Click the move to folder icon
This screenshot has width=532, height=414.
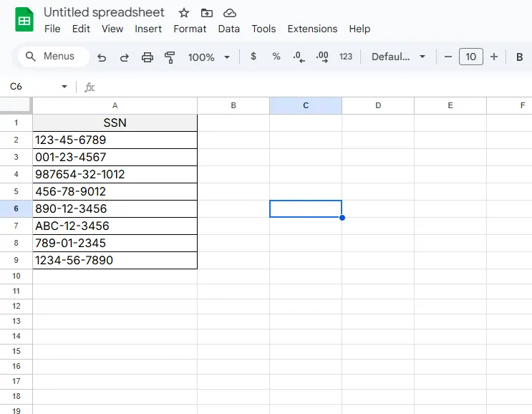(x=207, y=13)
